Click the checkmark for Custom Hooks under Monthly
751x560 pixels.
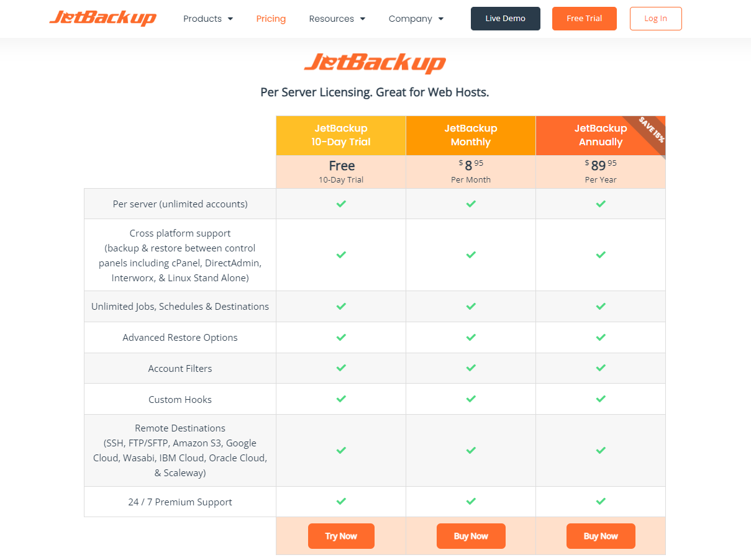(471, 399)
